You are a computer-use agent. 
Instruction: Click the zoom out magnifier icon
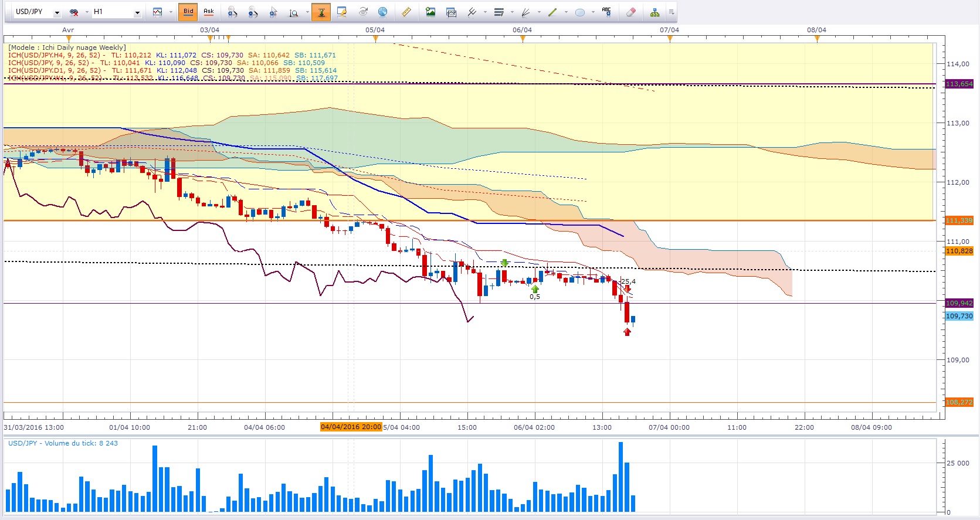point(253,12)
